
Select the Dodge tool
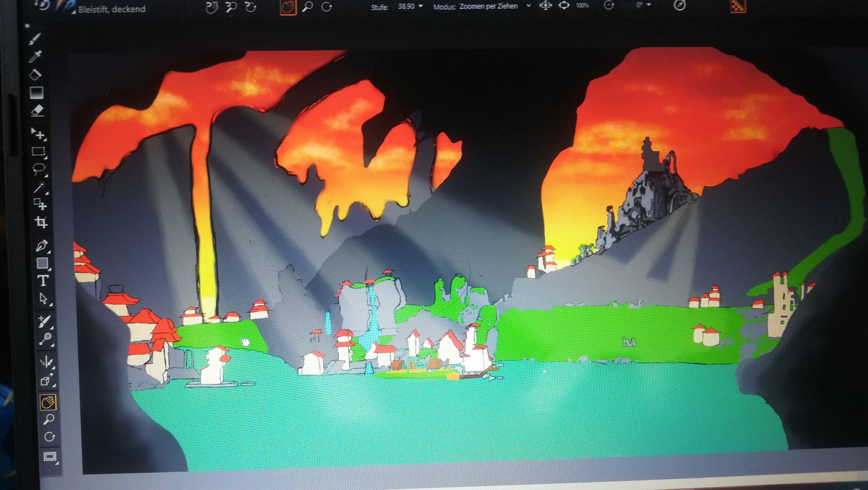tap(45, 339)
